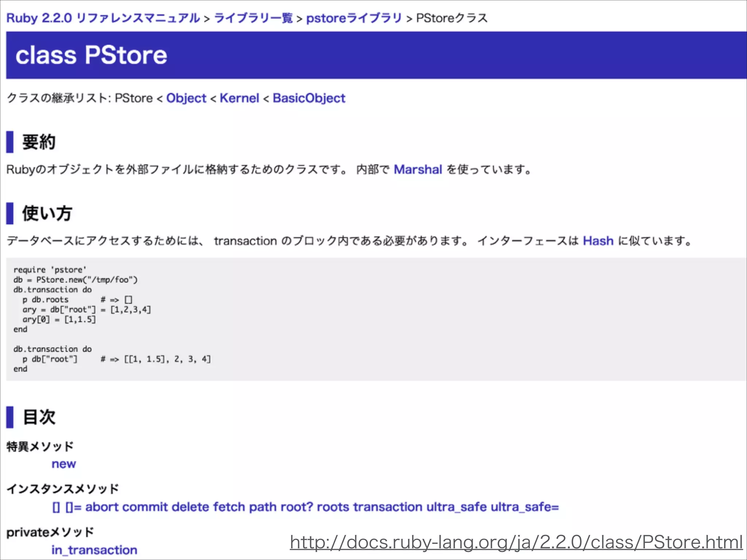Screen dimensions: 747x560
Task: Jump to the delete method
Action: pyautogui.click(x=190, y=507)
